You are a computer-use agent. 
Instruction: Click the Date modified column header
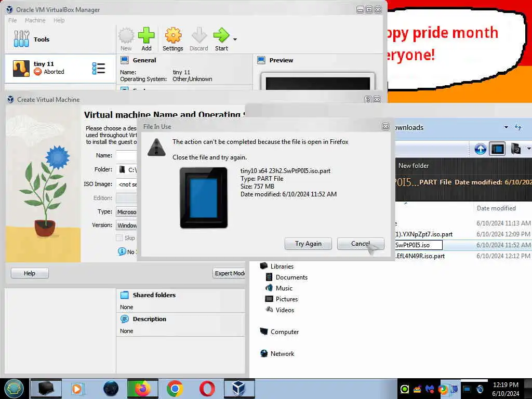point(496,208)
